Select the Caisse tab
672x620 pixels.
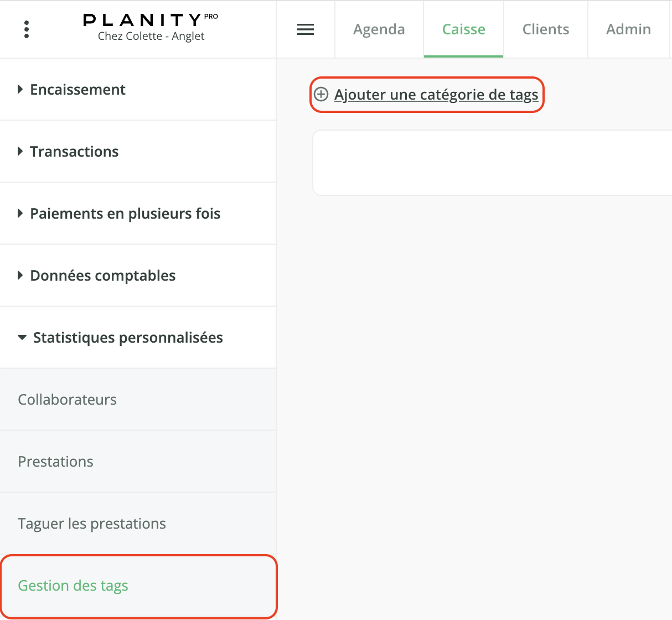(x=464, y=29)
